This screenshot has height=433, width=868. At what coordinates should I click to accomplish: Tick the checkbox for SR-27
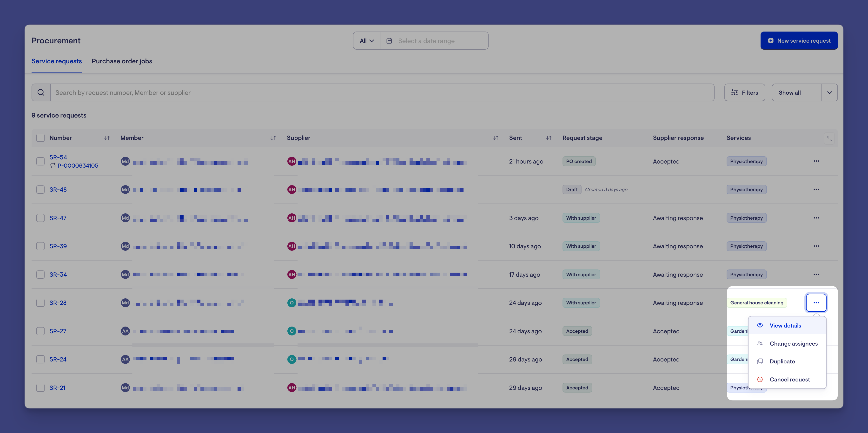[x=40, y=331]
